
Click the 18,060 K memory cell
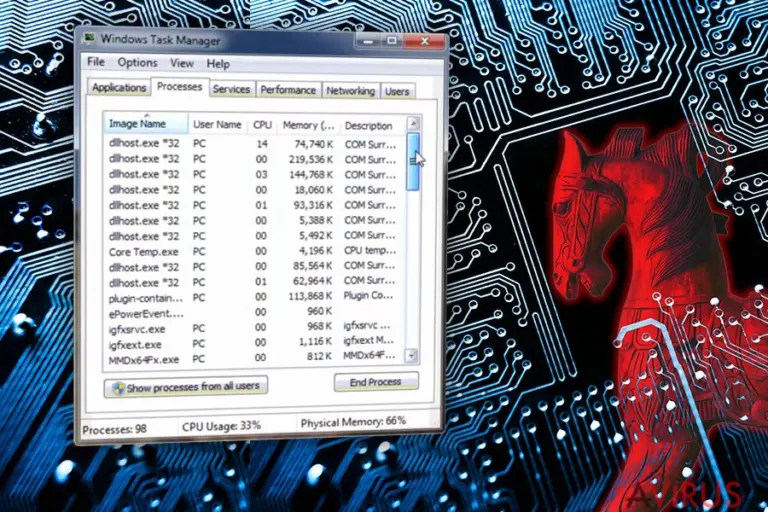[x=313, y=190]
